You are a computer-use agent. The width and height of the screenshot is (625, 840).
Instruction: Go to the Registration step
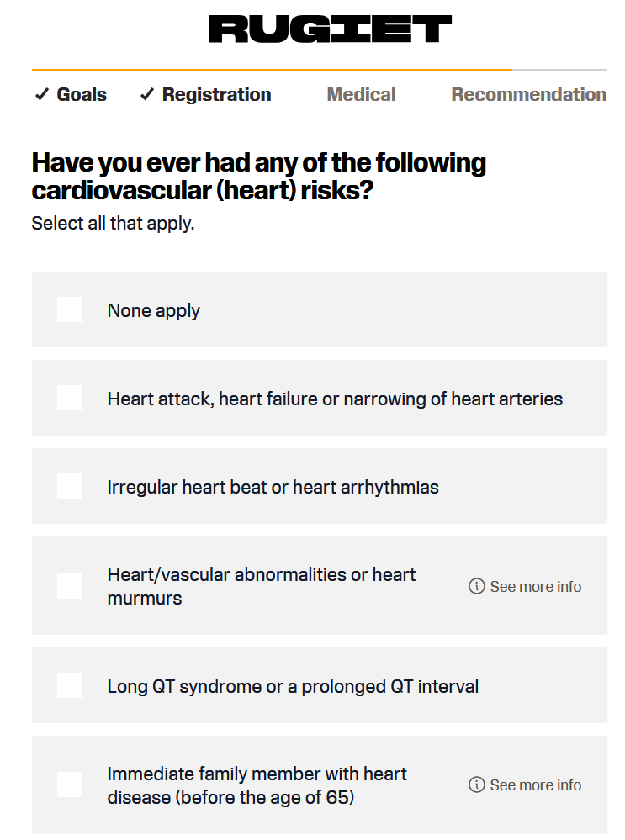(216, 95)
